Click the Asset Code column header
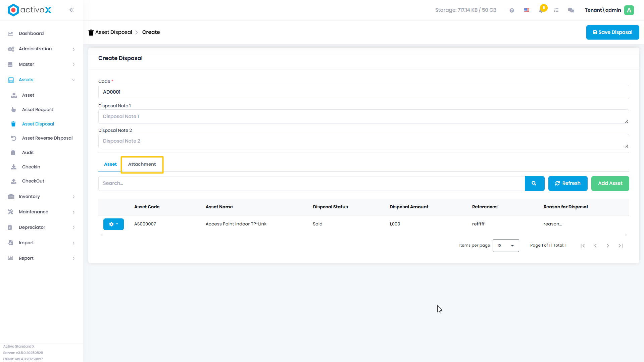Screen dimensions: 644x362 coord(147,207)
